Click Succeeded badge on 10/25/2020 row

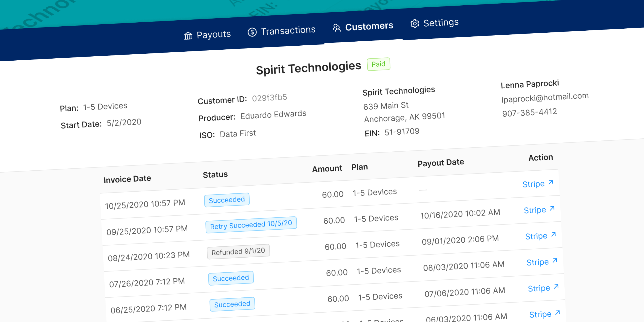coord(227,200)
